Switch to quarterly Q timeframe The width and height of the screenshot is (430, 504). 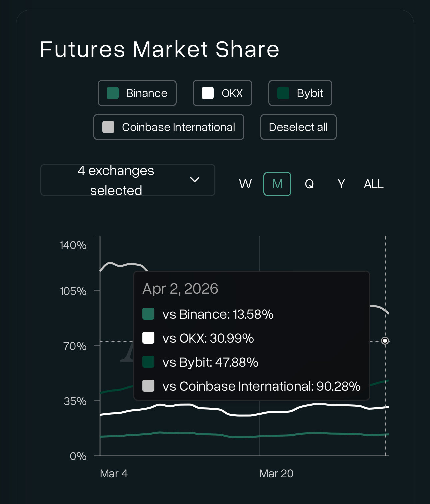[x=309, y=184]
